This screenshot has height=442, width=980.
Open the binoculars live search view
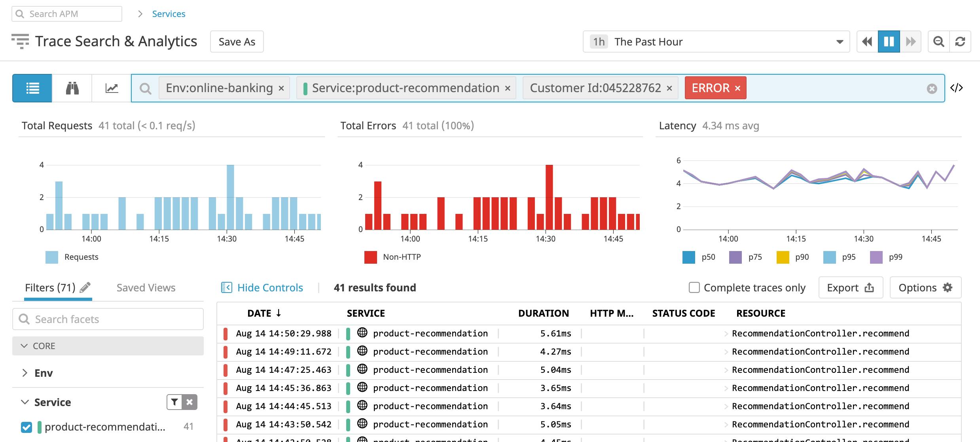[x=72, y=88]
